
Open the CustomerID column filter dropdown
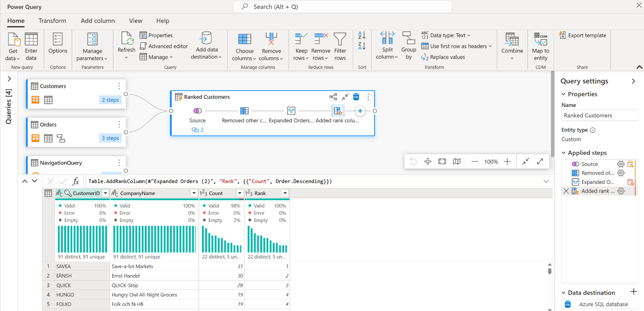(x=106, y=193)
